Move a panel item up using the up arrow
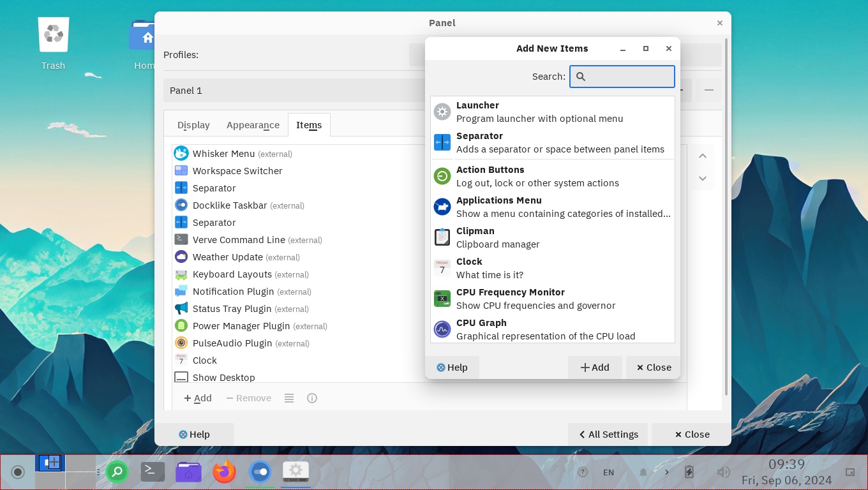The height and width of the screenshot is (490, 868). 702,156
